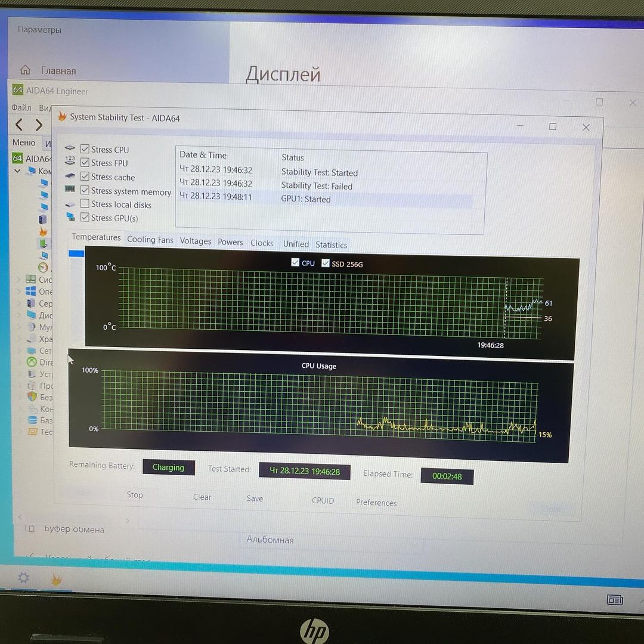Image resolution: width=644 pixels, height=644 pixels.
Task: Switch to the Clocks tab
Action: pos(262,243)
